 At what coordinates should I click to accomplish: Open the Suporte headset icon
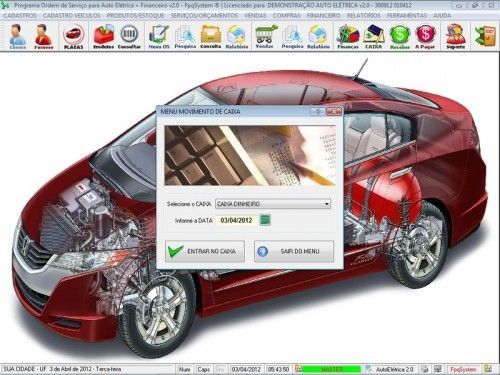tap(455, 37)
